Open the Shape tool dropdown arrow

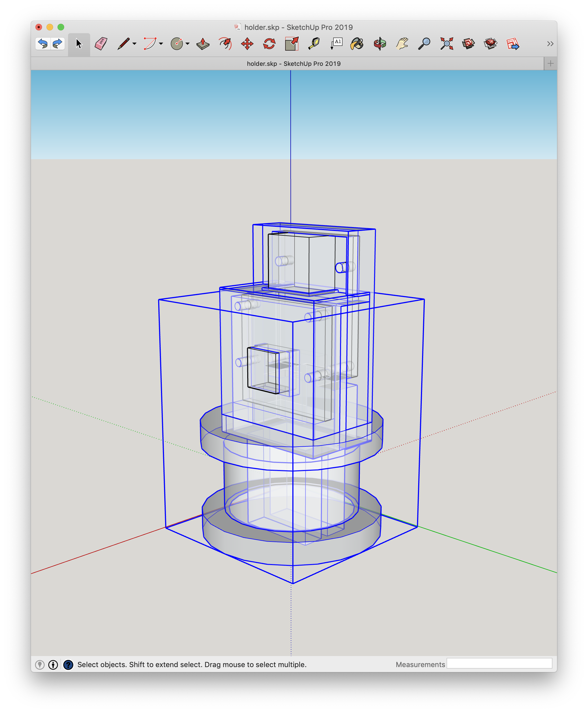[x=187, y=44]
